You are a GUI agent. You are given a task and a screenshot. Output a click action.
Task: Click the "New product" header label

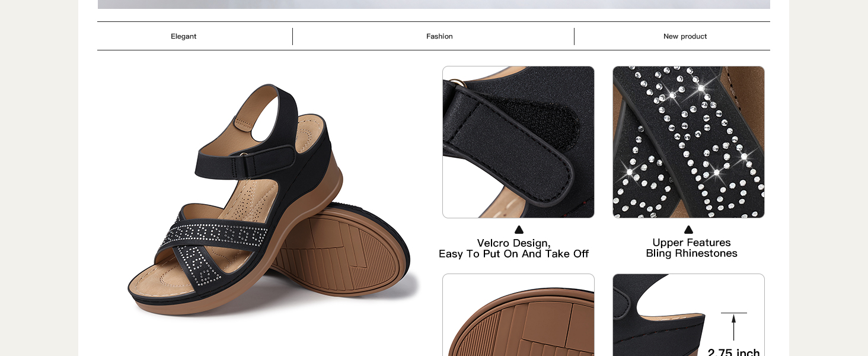(x=685, y=36)
